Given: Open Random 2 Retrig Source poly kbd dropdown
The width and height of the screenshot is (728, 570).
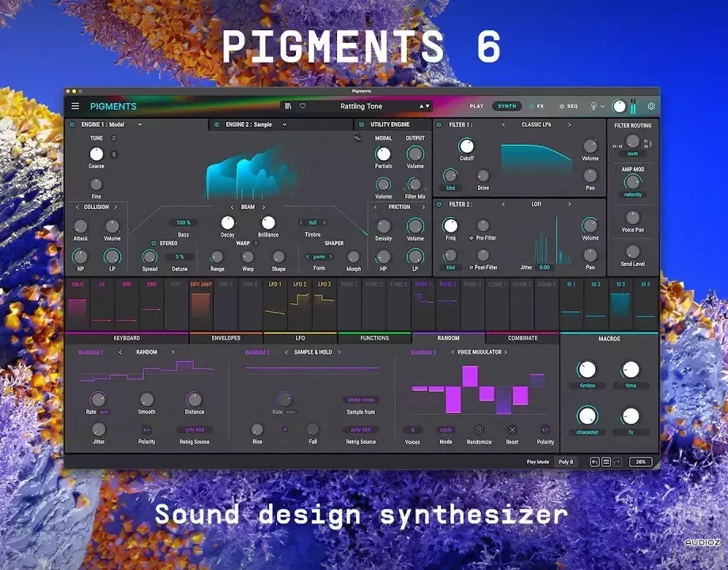Looking at the screenshot, I should click(x=361, y=430).
